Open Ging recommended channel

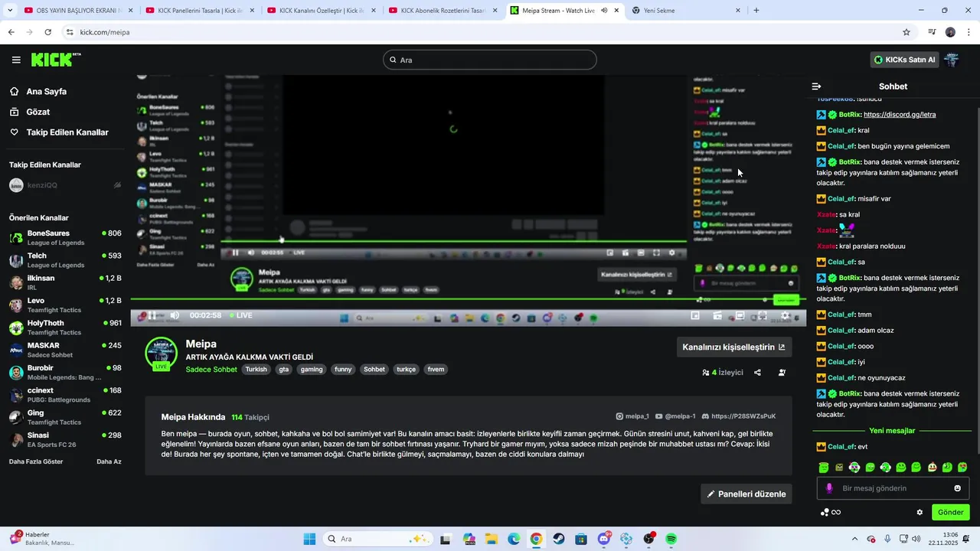point(65,417)
